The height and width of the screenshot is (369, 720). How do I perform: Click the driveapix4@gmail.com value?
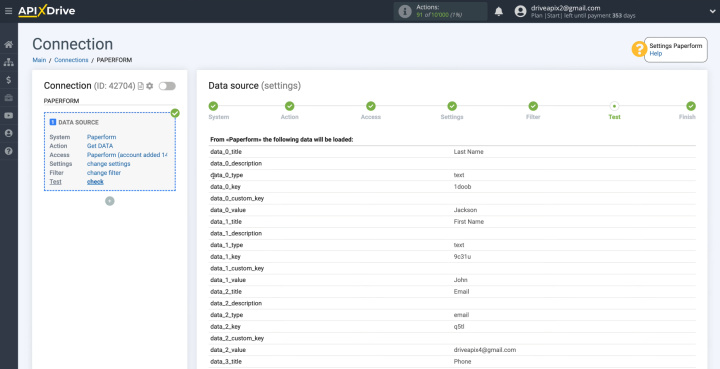click(485, 350)
